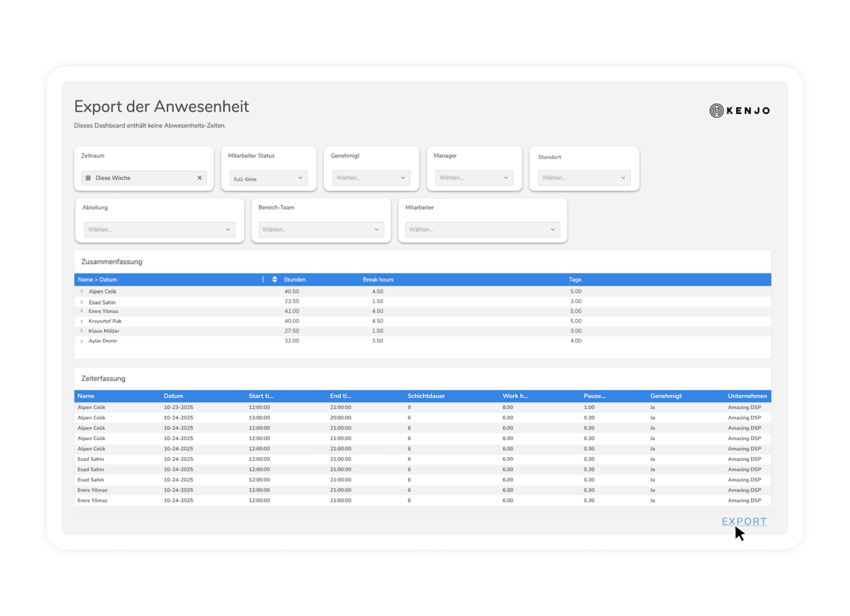Image resolution: width=850 pixels, height=616 pixels.
Task: Click the calendar icon in Zeitraum field
Action: pos(88,178)
